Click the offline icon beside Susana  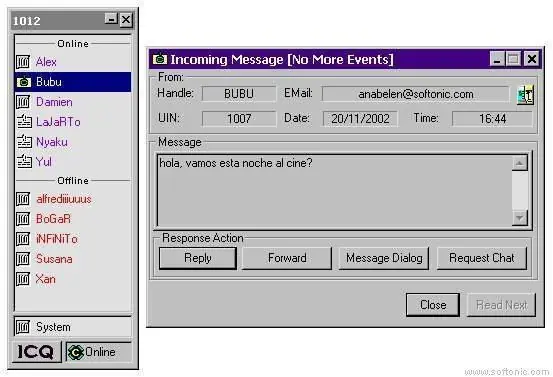click(23, 259)
